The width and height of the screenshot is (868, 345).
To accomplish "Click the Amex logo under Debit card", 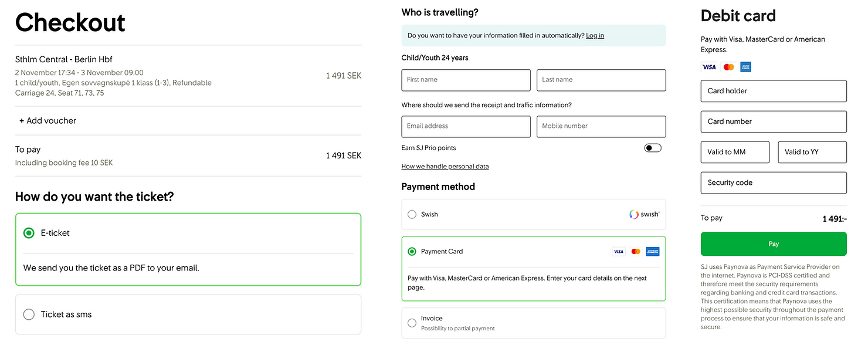I will click(745, 67).
